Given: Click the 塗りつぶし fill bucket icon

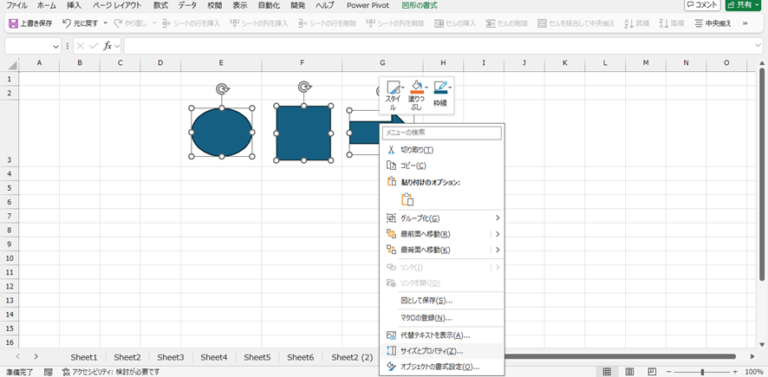Looking at the screenshot, I should [416, 87].
